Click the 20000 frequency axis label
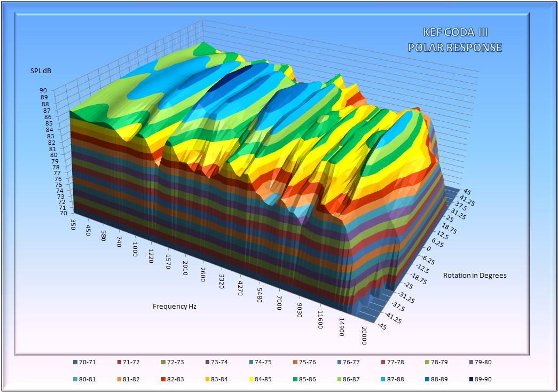The height and width of the screenshot is (392, 558). click(x=363, y=336)
